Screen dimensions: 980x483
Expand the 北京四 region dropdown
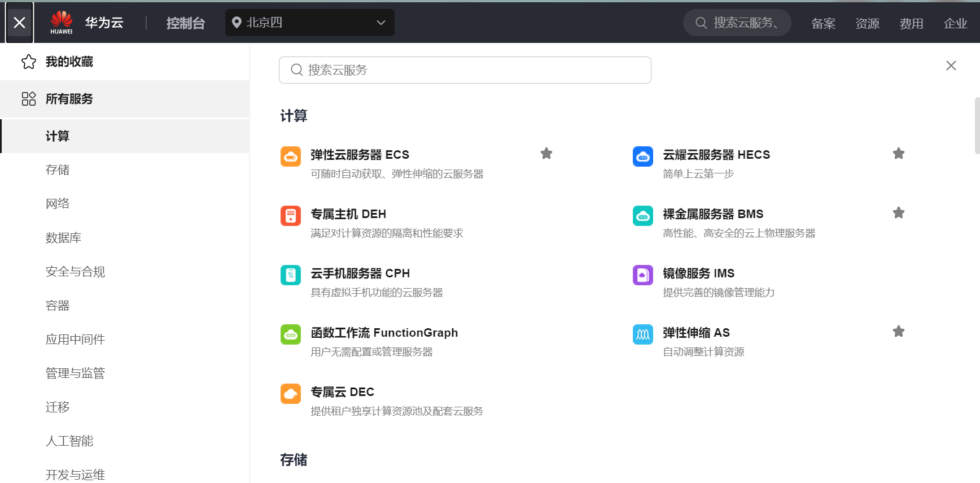tap(310, 23)
